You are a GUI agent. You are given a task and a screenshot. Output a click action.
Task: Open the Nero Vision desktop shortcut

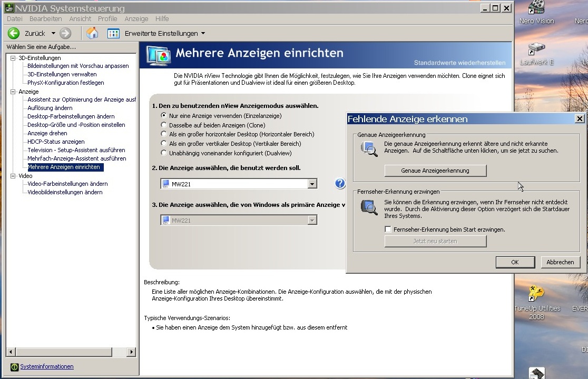(536, 13)
